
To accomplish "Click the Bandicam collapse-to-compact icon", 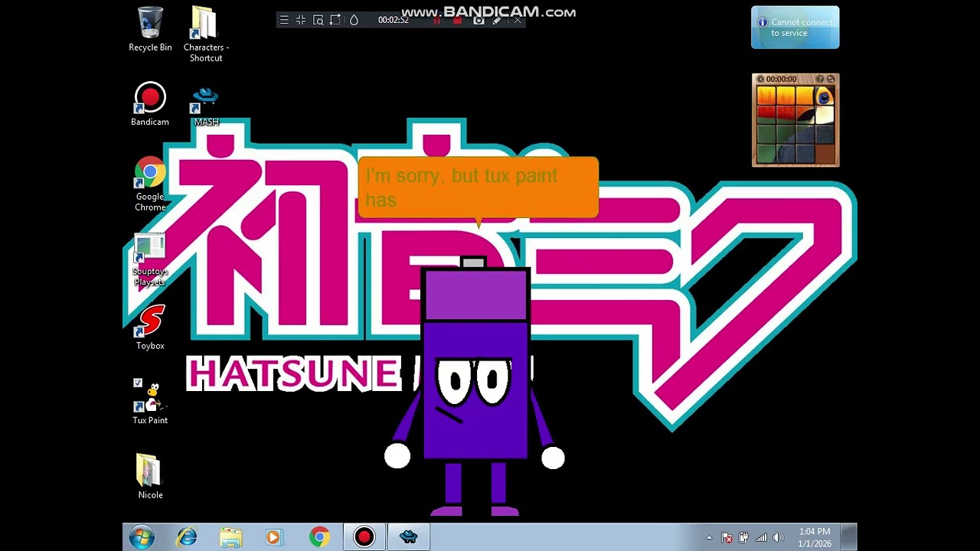I will click(301, 20).
